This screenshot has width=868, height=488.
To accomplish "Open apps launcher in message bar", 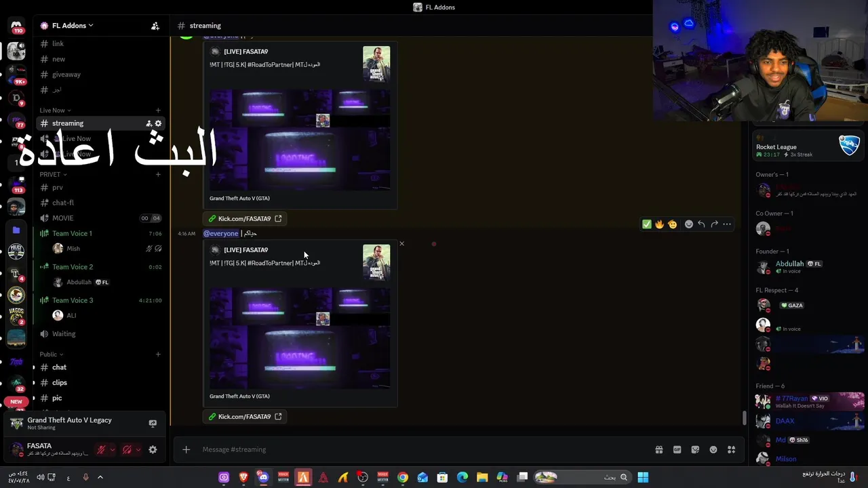I will [732, 449].
